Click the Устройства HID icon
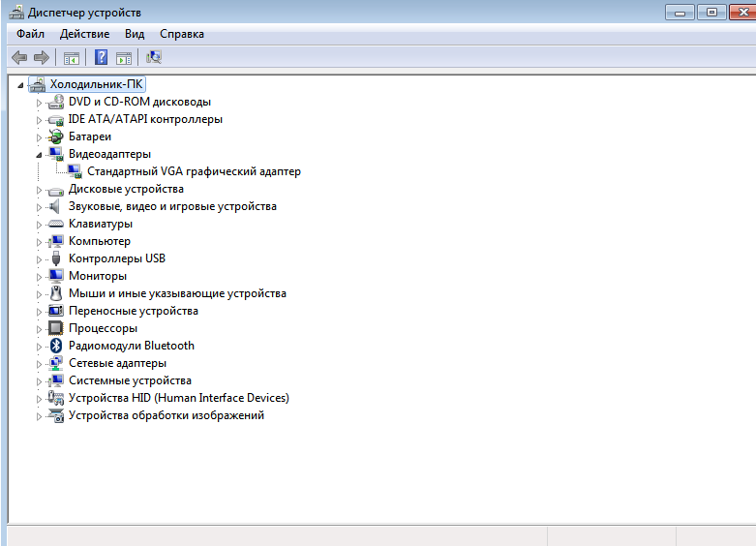The width and height of the screenshot is (756, 546). coord(56,398)
